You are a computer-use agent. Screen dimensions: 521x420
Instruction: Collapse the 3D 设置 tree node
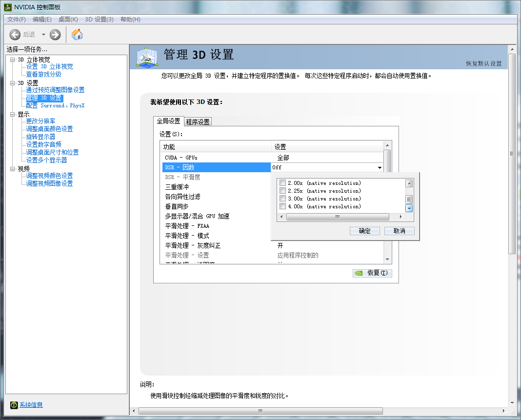coord(13,83)
